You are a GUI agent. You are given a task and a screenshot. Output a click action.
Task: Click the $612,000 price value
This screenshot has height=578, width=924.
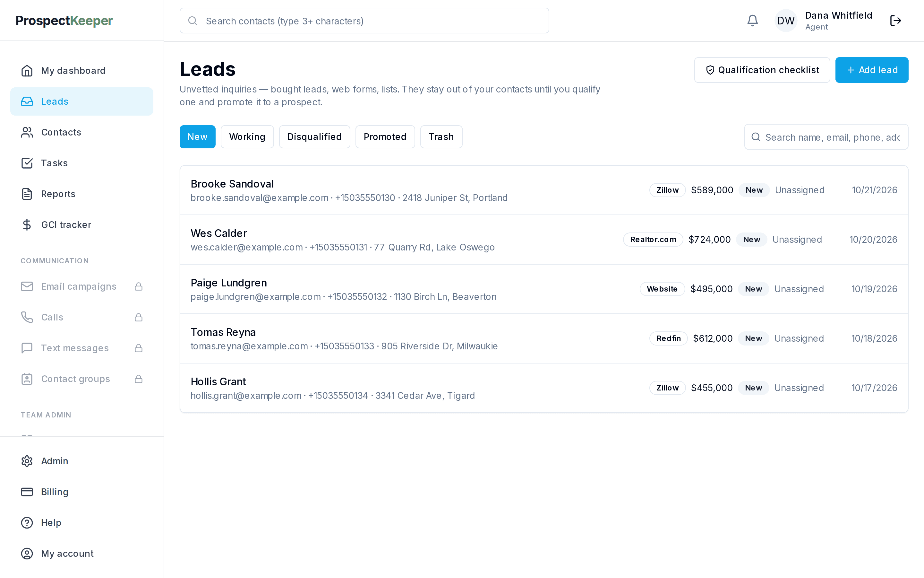713,338
